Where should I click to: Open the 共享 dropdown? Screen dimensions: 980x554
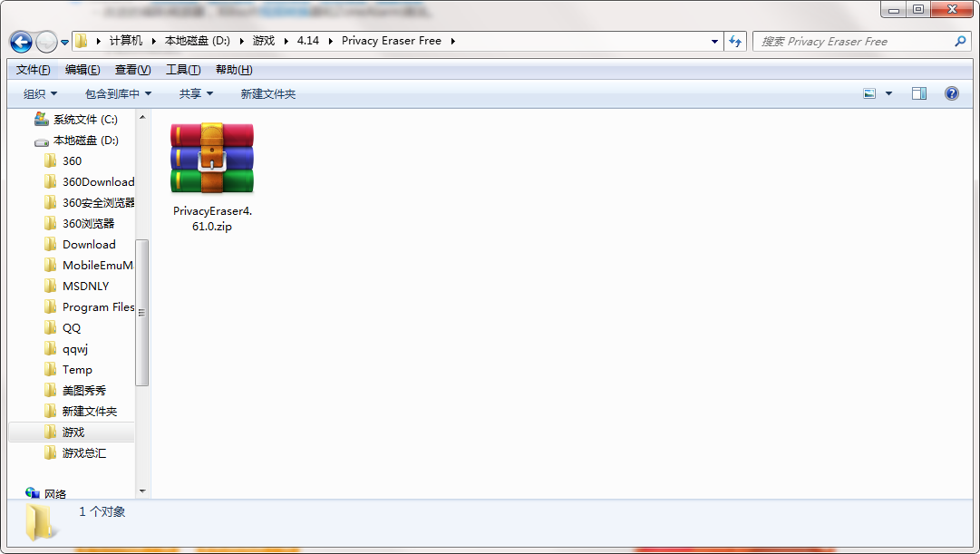click(x=196, y=93)
